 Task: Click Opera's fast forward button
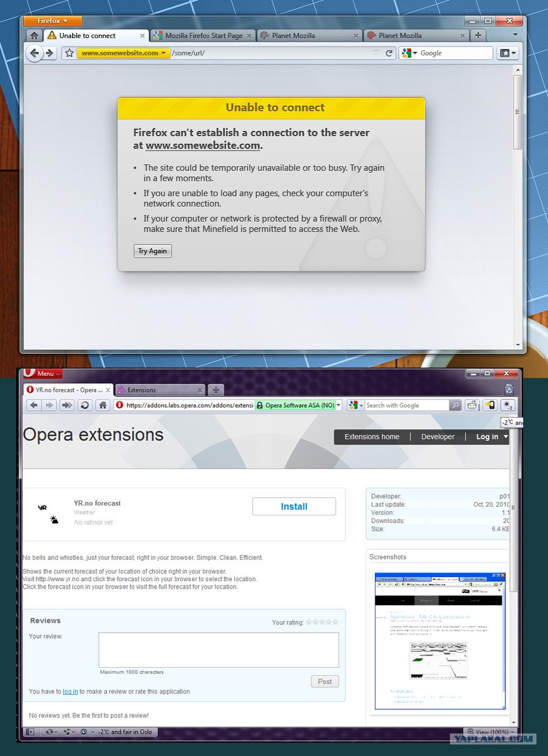pyautogui.click(x=67, y=405)
